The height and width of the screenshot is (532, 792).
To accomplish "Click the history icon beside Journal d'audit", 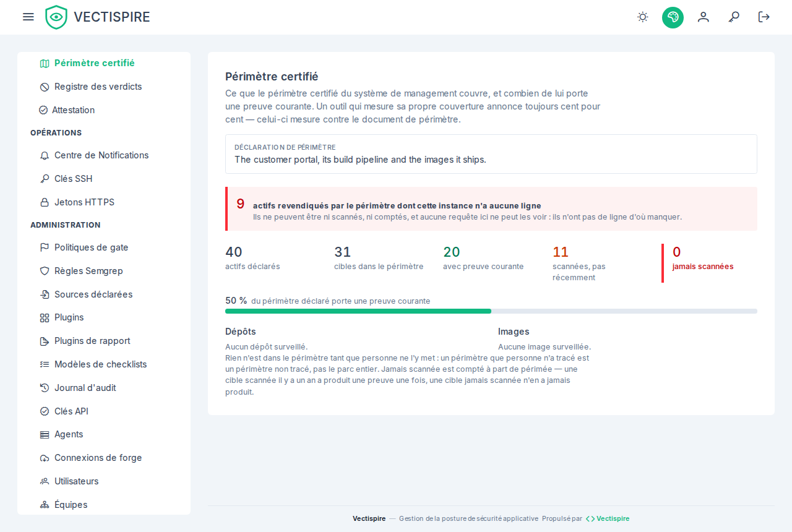I will coord(45,388).
